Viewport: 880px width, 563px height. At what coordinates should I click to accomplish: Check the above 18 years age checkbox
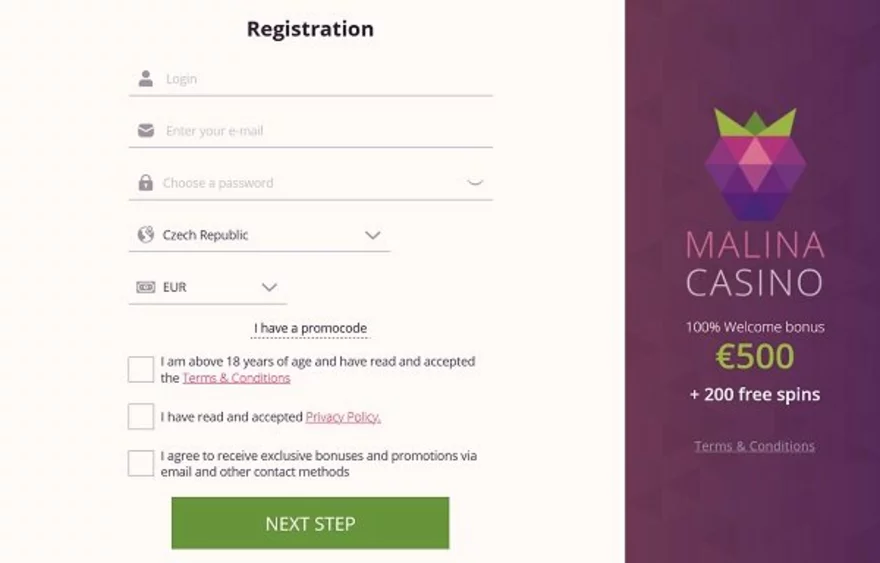click(x=141, y=370)
